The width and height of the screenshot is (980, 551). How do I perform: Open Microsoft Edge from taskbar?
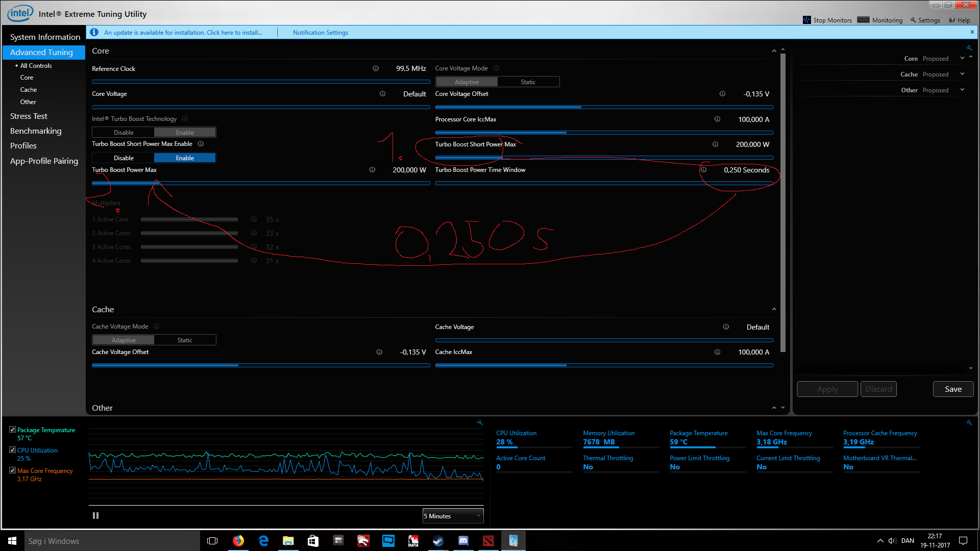(x=263, y=541)
